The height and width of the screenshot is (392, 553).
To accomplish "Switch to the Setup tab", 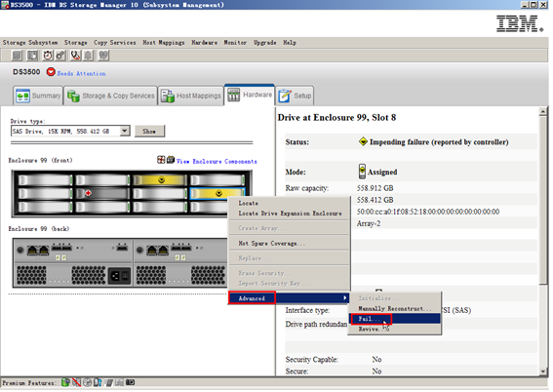I will click(x=295, y=96).
